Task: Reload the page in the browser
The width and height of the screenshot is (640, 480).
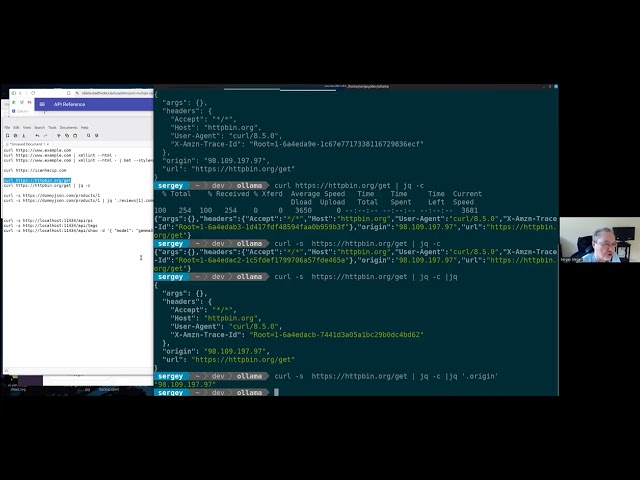Action: coord(33,93)
